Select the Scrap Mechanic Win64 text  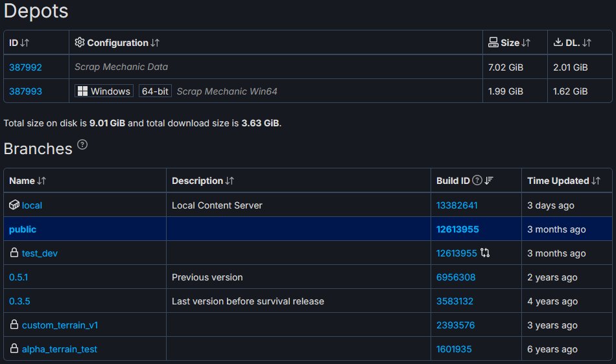pos(227,91)
